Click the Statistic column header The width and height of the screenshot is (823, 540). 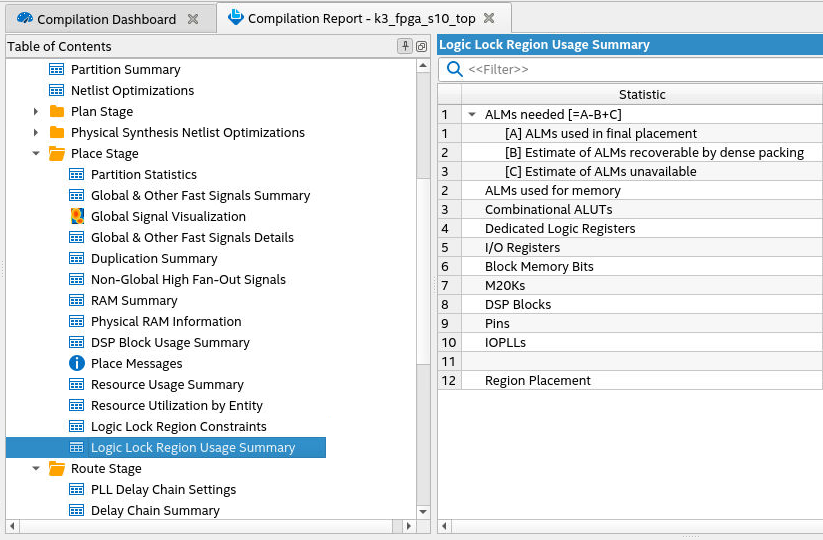[642, 94]
